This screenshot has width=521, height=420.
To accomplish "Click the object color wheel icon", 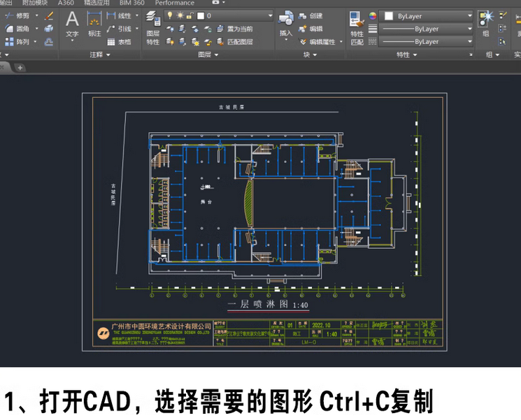I will [373, 15].
